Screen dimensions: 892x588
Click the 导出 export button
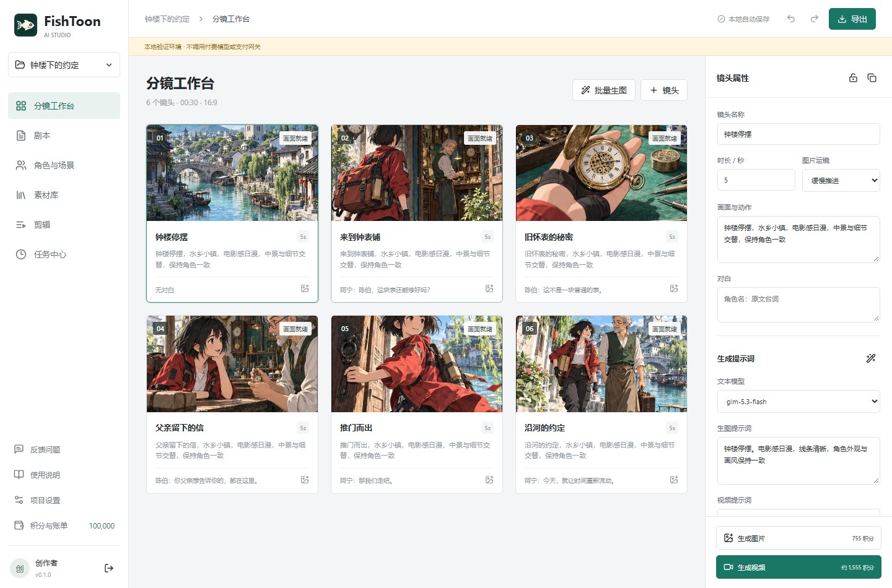pos(852,19)
